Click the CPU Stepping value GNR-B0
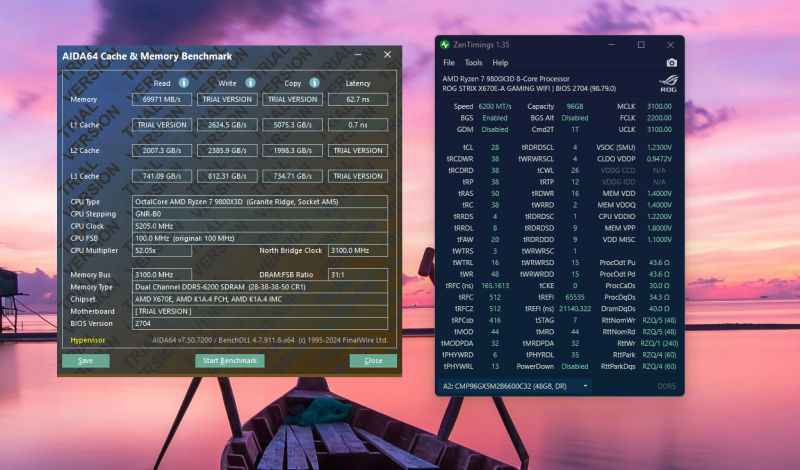Screen dimensions: 800x470 260,214
